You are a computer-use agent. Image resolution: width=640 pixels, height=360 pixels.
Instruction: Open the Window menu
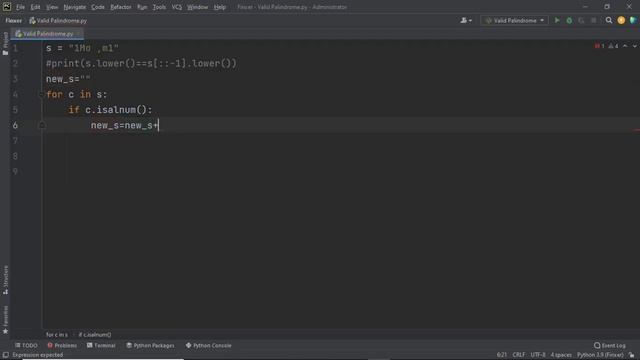(x=198, y=7)
